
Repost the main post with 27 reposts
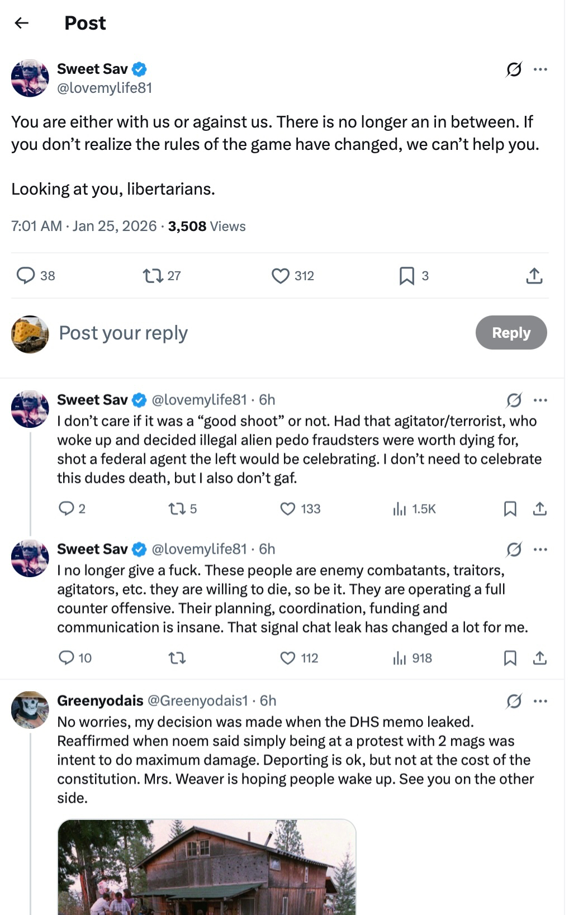tap(153, 276)
